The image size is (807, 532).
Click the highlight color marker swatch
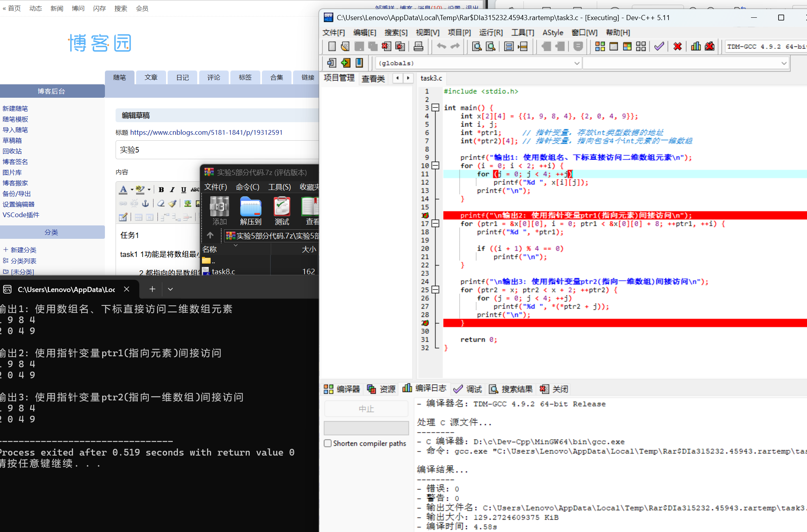[x=140, y=190]
